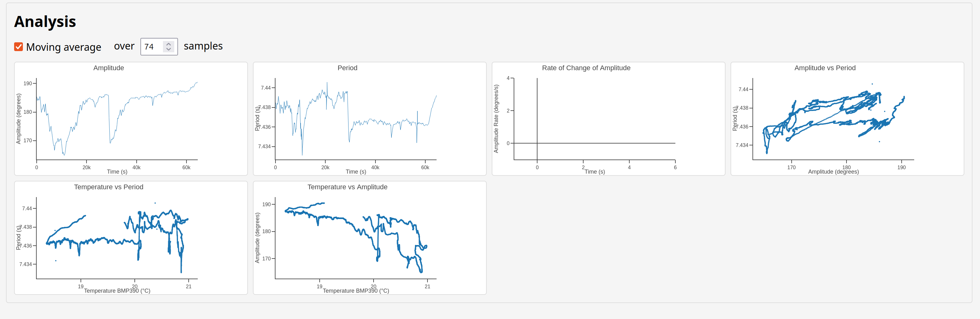Click the 'Period' chart title

click(x=347, y=68)
